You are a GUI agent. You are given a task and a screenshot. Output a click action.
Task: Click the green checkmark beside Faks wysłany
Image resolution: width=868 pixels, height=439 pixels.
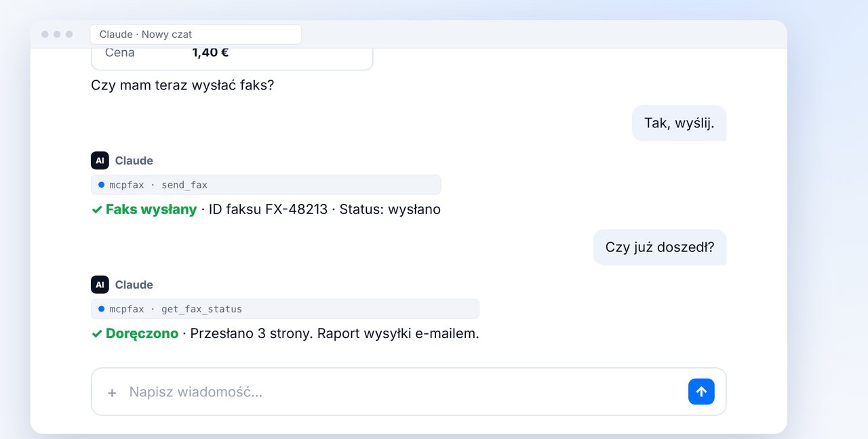(97, 210)
